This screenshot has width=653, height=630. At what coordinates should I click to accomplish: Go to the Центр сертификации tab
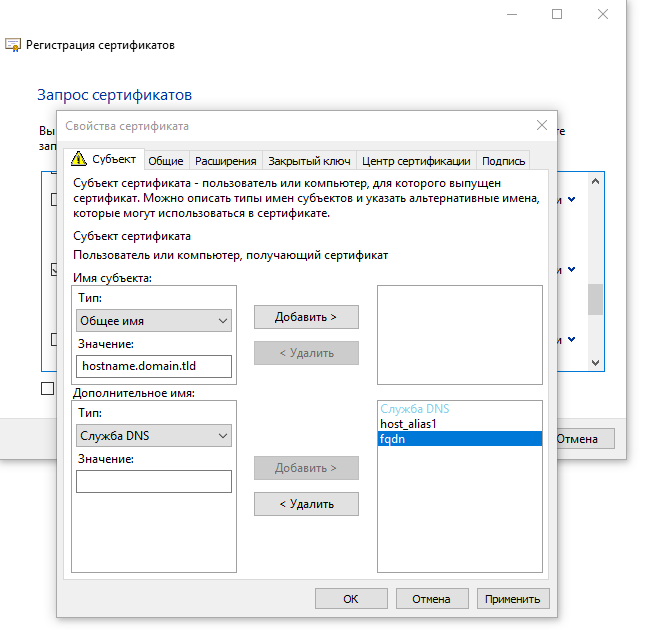(416, 161)
